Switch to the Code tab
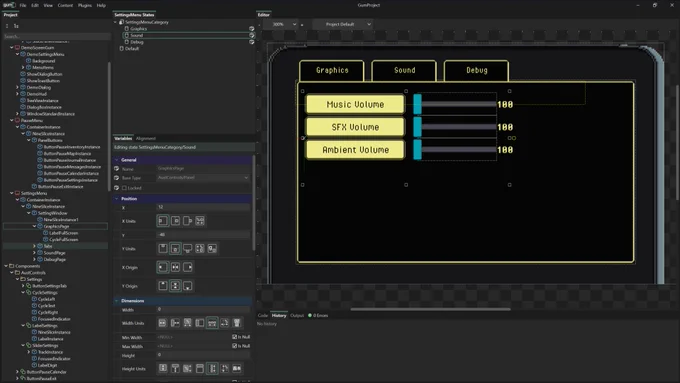 click(x=263, y=315)
